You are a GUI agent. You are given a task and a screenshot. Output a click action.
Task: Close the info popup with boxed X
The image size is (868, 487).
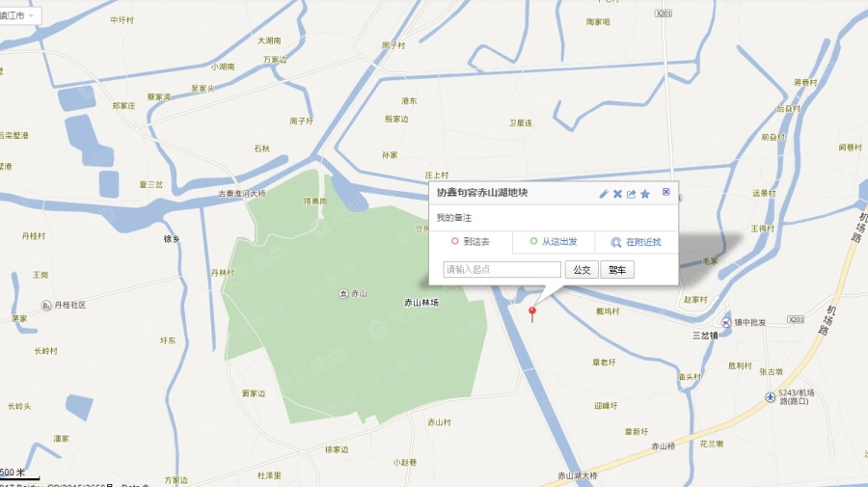(x=665, y=192)
